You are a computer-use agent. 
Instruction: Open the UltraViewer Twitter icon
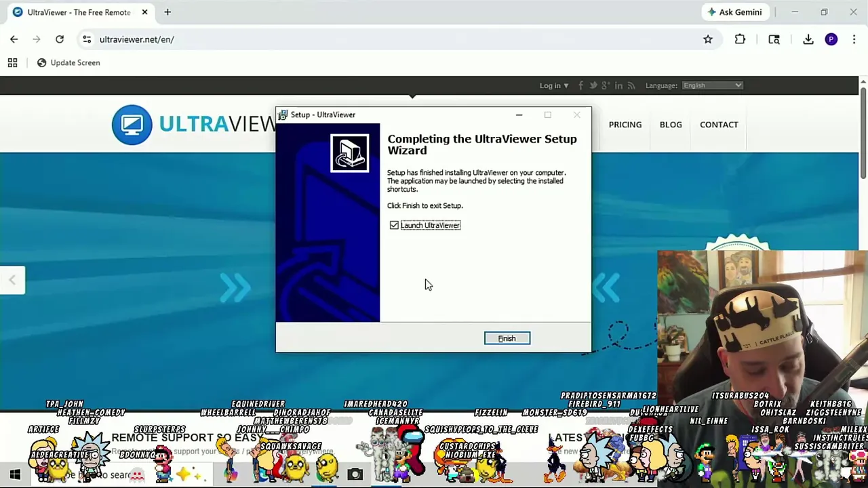click(593, 85)
